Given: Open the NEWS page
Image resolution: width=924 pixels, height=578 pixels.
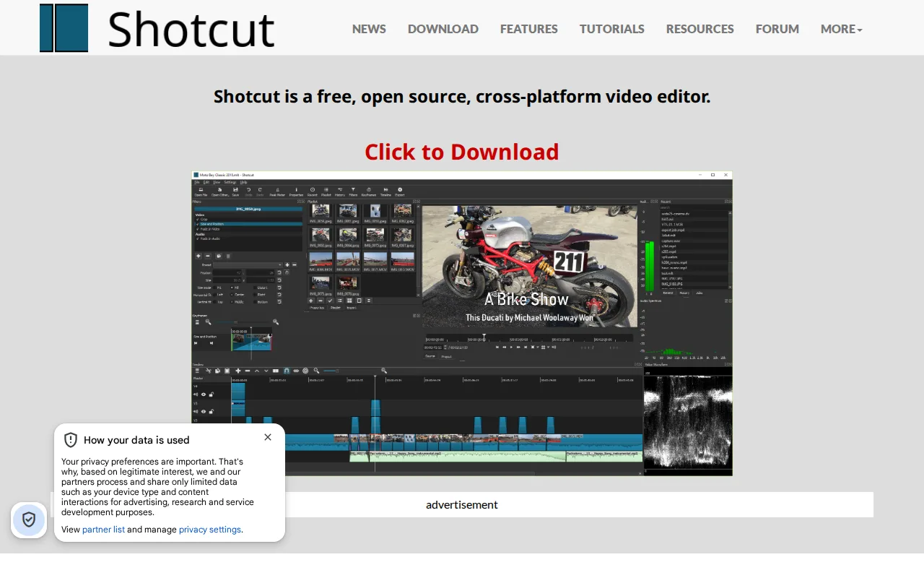Looking at the screenshot, I should pyautogui.click(x=369, y=29).
